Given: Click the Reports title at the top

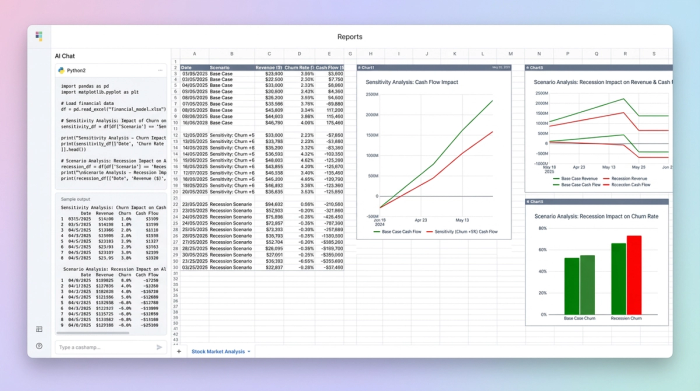Looking at the screenshot, I should click(350, 37).
